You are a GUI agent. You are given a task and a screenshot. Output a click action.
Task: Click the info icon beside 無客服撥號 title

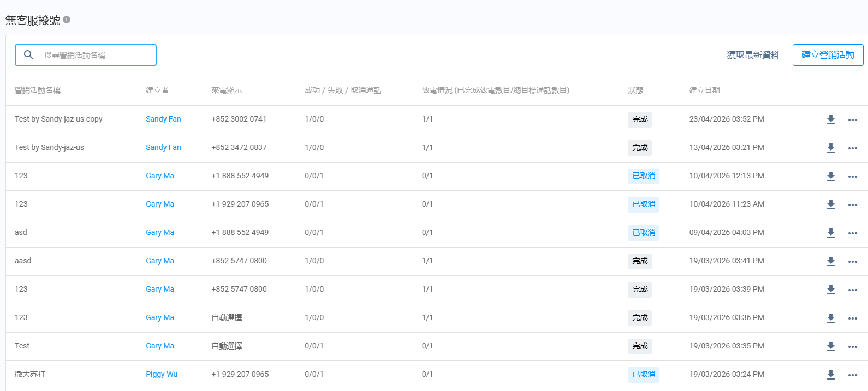coord(67,20)
